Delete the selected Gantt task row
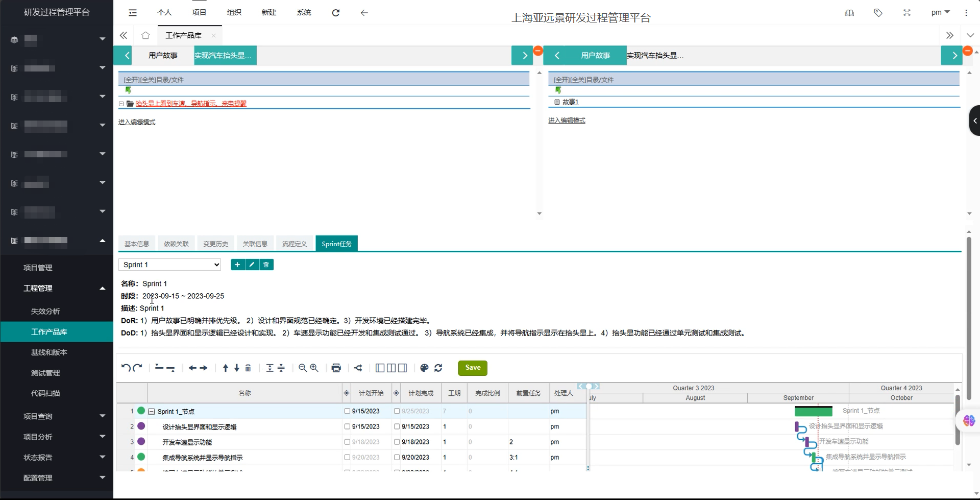 click(248, 368)
